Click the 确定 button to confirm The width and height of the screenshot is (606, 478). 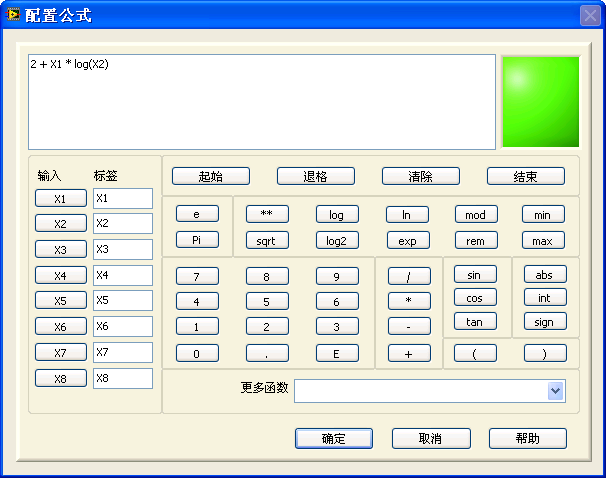point(334,439)
